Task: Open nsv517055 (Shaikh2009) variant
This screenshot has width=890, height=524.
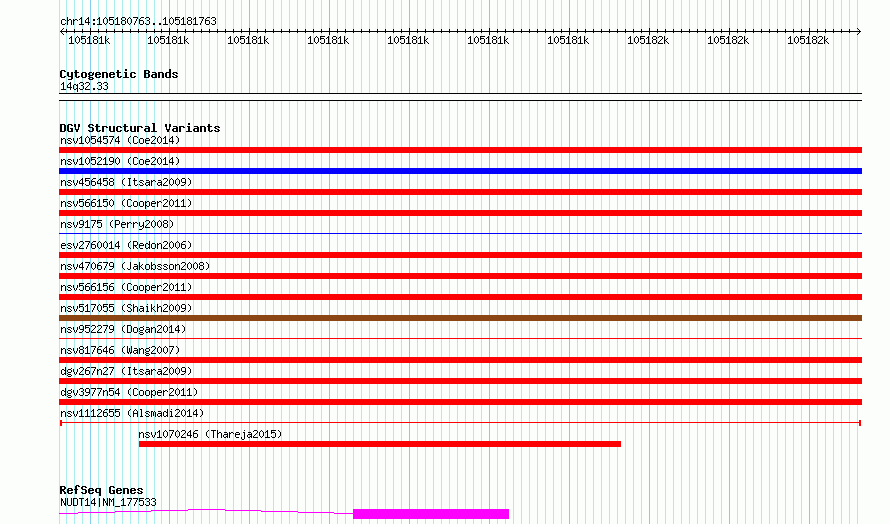Action: click(x=126, y=308)
